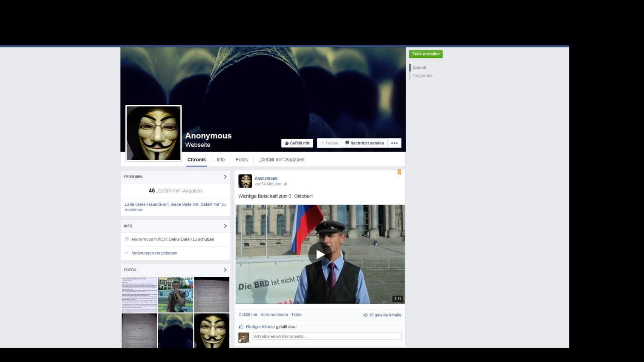Focus the Schreibe einen Kommentar field
This screenshot has height=362, width=644.
point(326,336)
